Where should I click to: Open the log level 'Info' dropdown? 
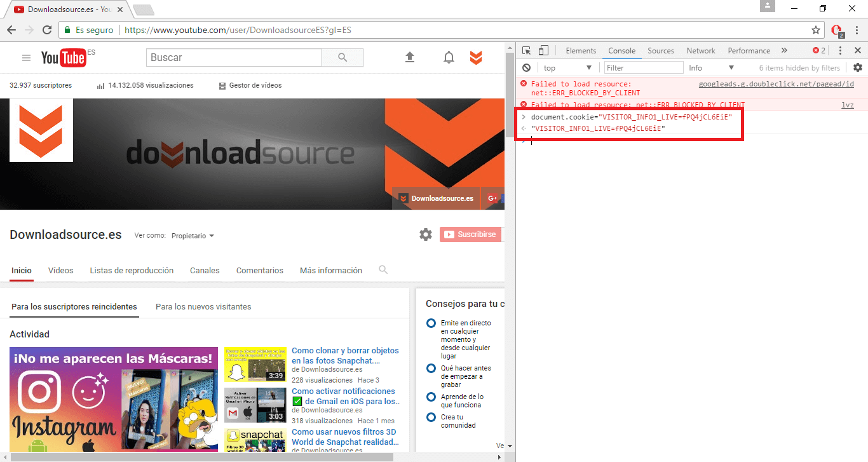coord(711,67)
